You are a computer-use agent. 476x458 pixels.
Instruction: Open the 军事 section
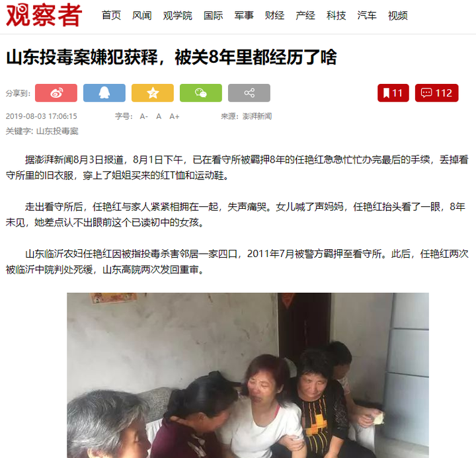click(x=244, y=15)
